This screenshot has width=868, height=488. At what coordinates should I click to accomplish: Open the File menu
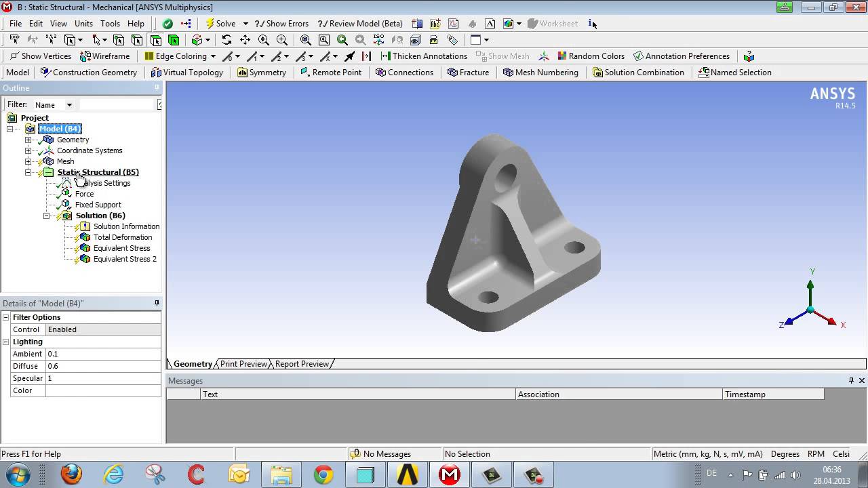[16, 23]
